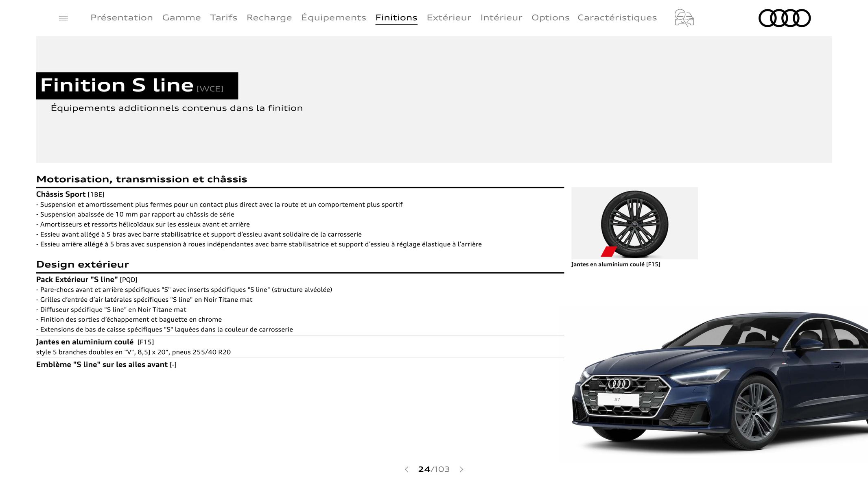Open the Recharge tab
The width and height of the screenshot is (868, 488).
[x=269, y=17]
